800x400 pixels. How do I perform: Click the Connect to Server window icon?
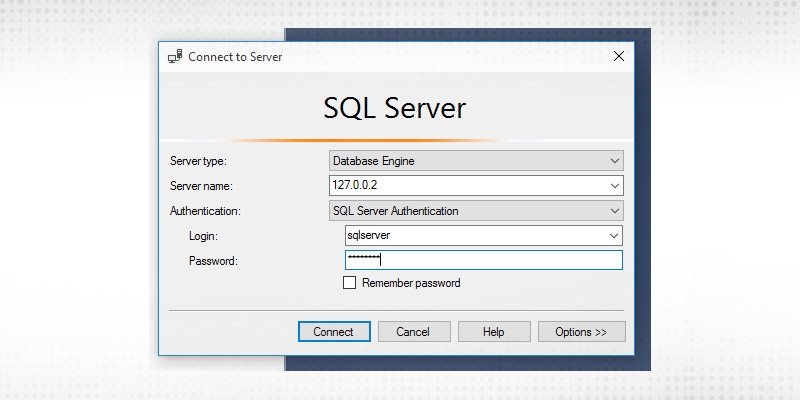click(x=175, y=57)
